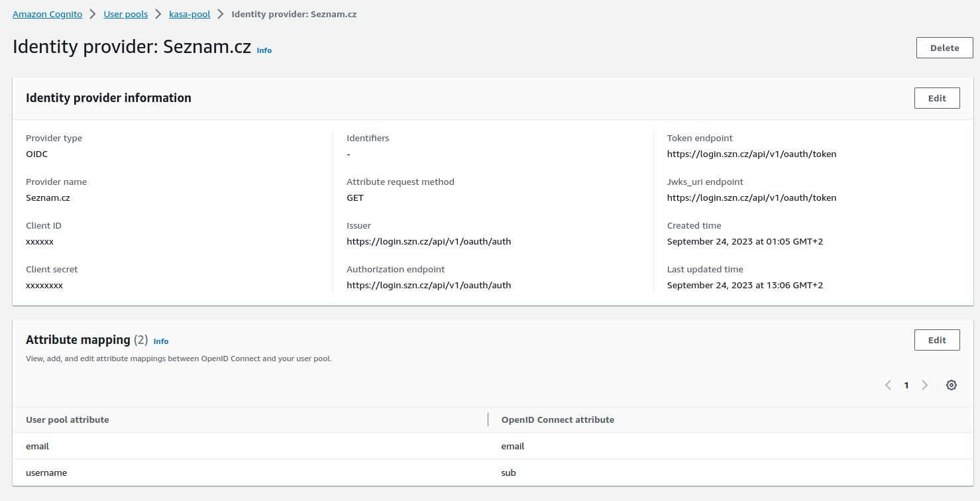Select the username user pool attribute cell
Screen dimensions: 980x501
tap(46, 473)
